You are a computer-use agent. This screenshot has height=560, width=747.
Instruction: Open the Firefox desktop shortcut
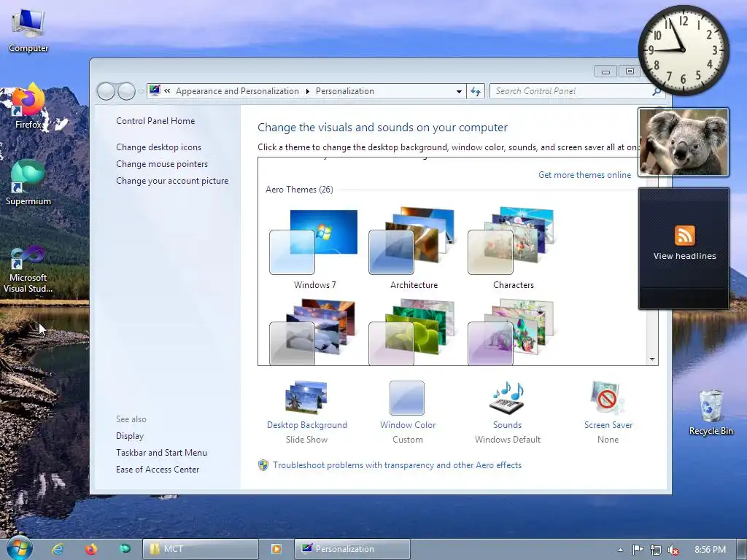pos(28,106)
